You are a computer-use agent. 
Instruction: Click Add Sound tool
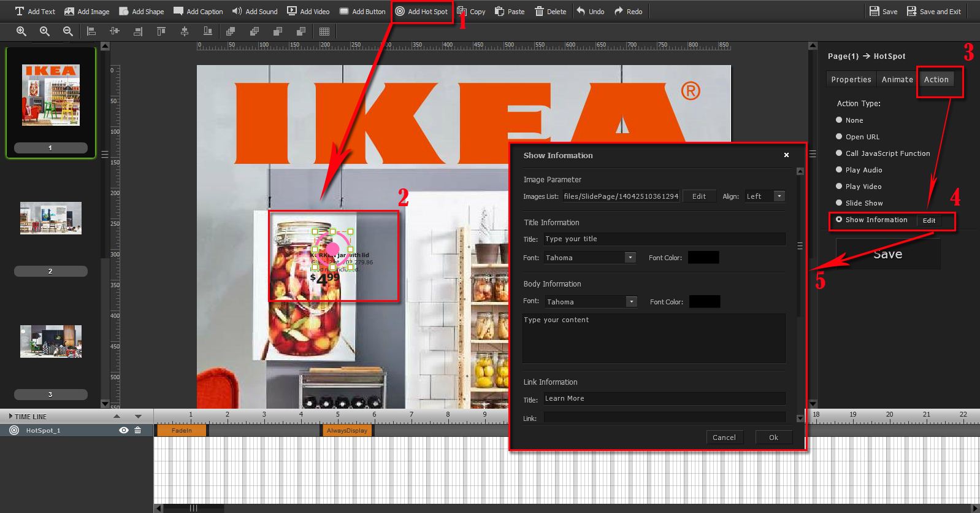(255, 11)
